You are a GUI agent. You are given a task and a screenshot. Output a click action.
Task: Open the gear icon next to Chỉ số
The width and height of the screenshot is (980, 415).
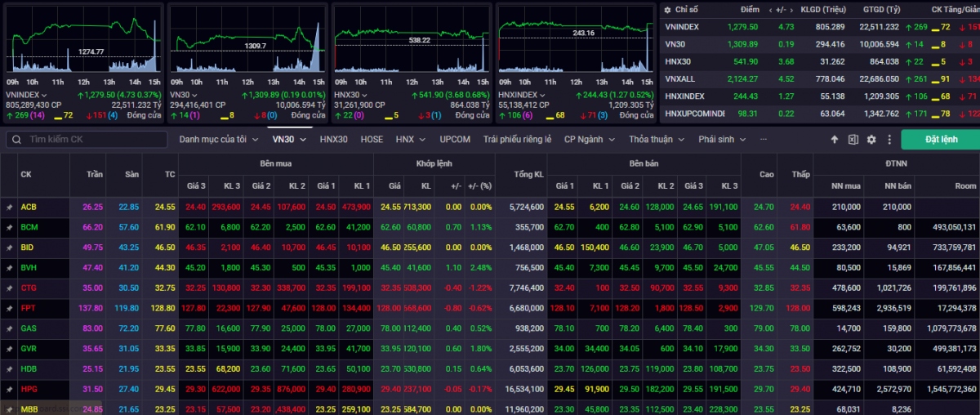point(666,10)
